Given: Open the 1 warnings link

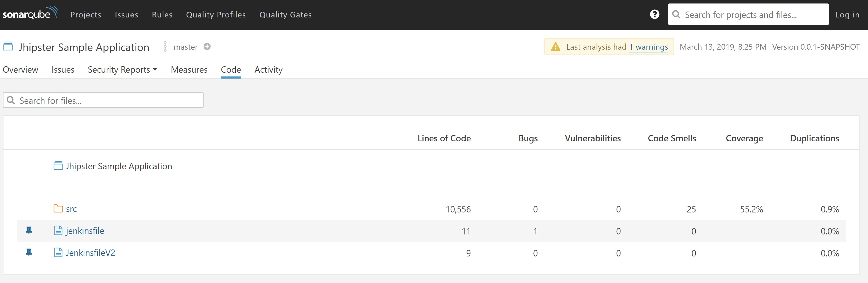Looking at the screenshot, I should coord(648,47).
